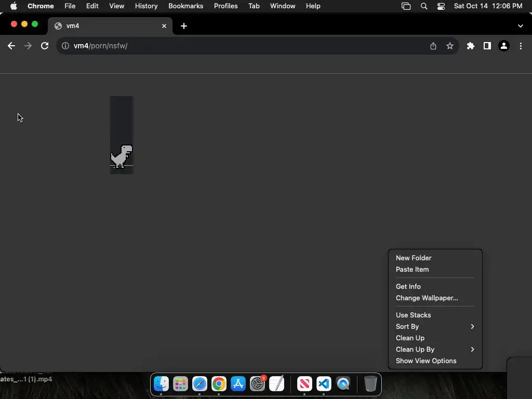Open the File menu
Viewport: 532px width, 399px height.
pyautogui.click(x=70, y=6)
